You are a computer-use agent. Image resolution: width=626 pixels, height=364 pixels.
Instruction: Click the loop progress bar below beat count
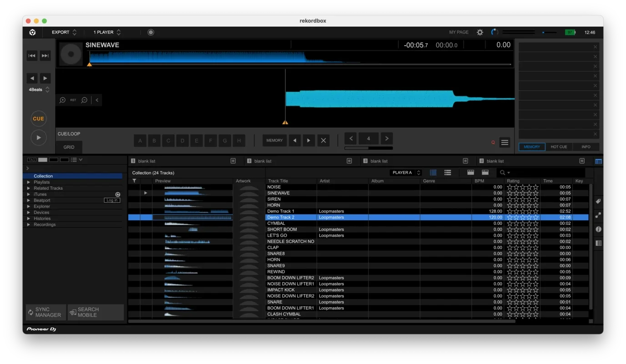point(369,148)
